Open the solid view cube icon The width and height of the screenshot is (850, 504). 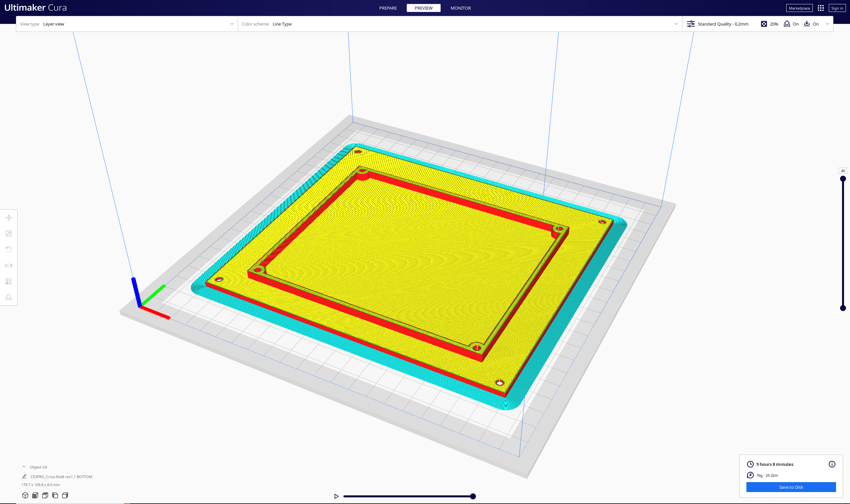[25, 495]
